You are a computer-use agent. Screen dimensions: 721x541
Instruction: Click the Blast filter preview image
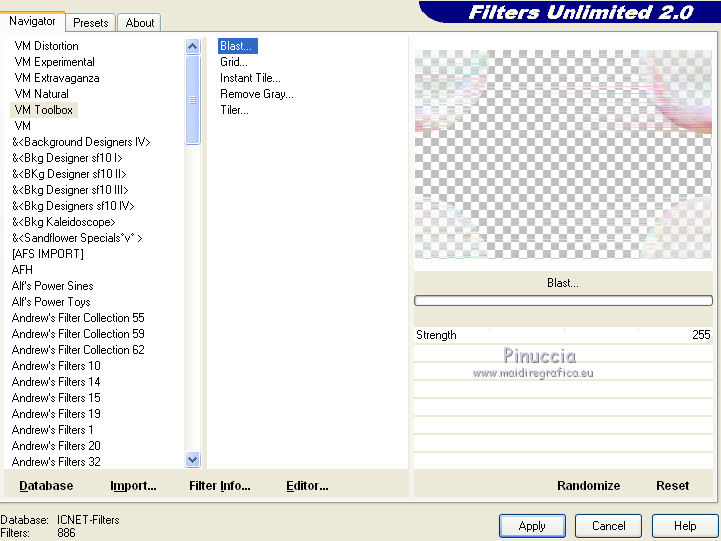[563, 154]
